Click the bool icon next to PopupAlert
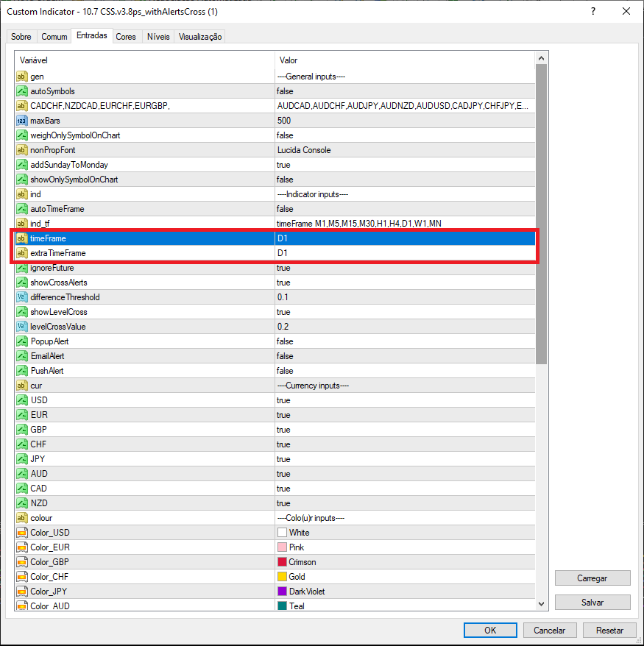Image resolution: width=644 pixels, height=646 pixels. pos(22,341)
